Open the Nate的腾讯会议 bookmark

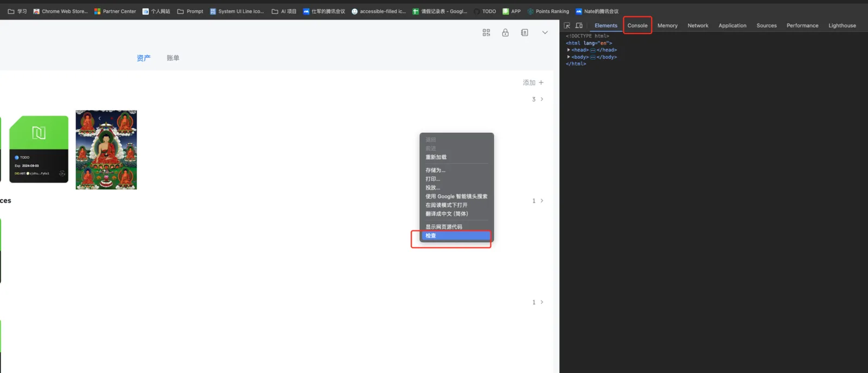(597, 11)
